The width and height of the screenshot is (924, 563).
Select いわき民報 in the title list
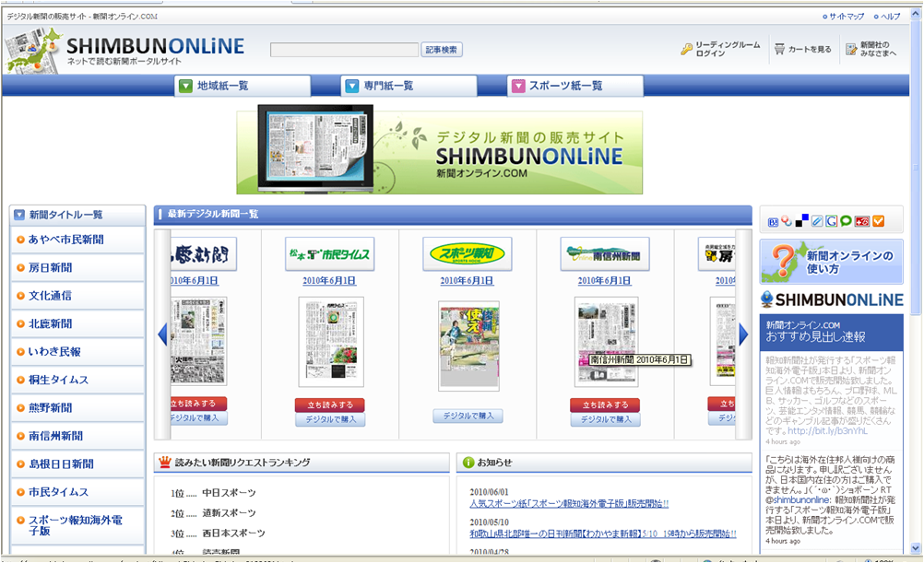77,352
